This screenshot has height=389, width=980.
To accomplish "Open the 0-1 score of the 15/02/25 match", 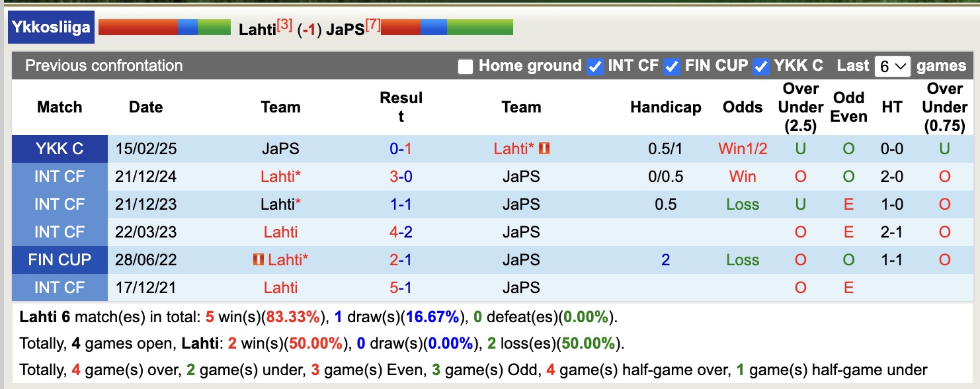I will [401, 149].
